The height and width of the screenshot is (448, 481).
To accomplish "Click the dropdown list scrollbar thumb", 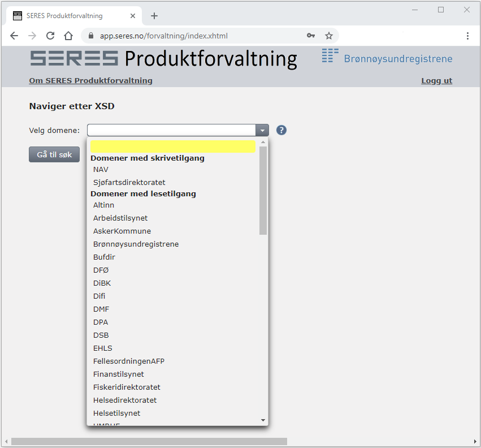I will (x=263, y=191).
